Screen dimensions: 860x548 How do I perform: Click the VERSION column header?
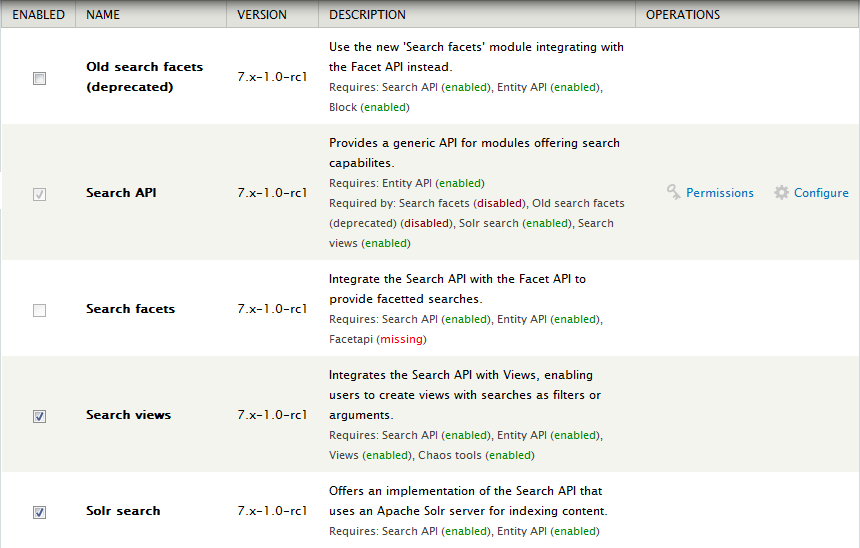click(262, 15)
